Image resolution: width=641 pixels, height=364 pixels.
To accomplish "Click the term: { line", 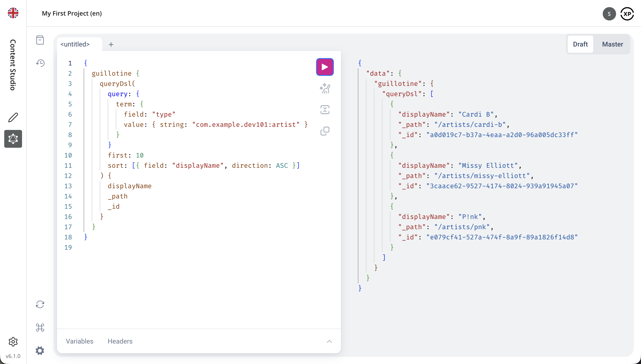I will pos(130,104).
